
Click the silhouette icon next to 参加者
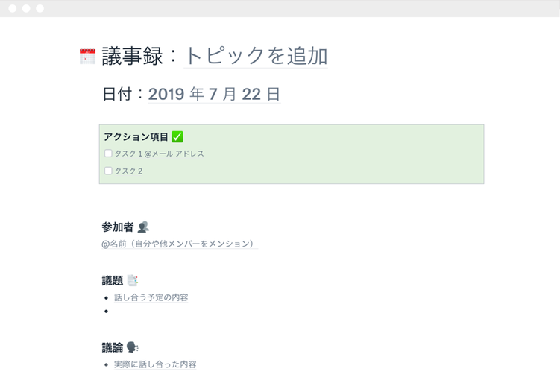point(143,227)
